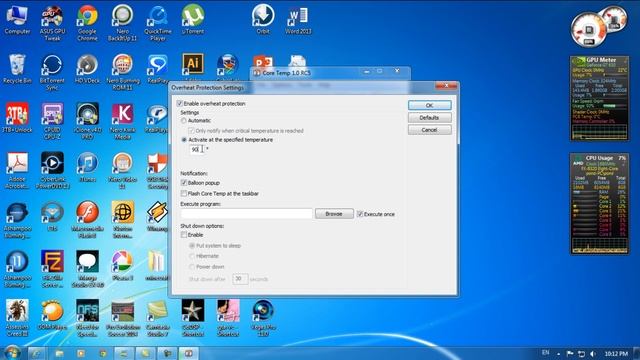Image resolution: width=640 pixels, height=360 pixels.
Task: Click the temperature value field showing 90
Action: (x=196, y=149)
